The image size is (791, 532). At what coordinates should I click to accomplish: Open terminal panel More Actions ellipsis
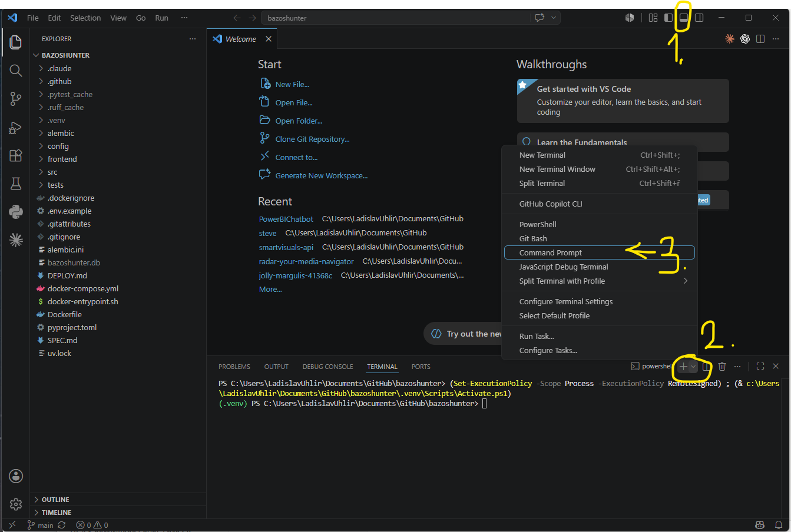tap(737, 366)
